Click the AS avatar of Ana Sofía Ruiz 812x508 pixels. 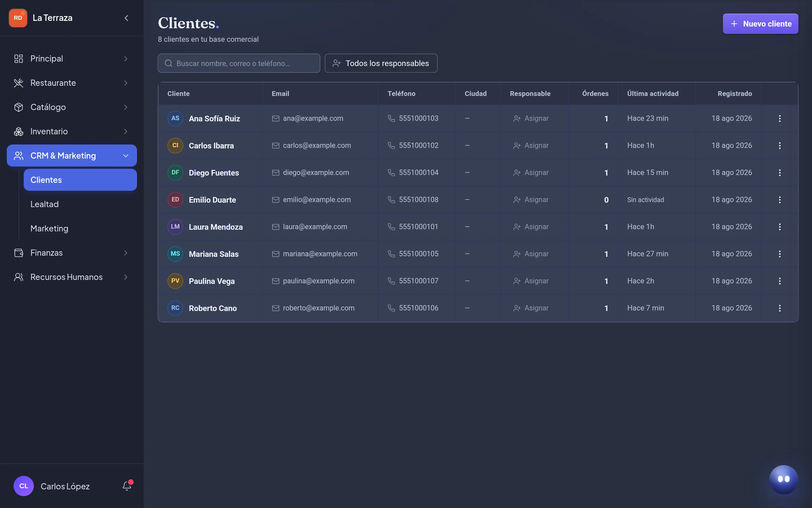(175, 118)
